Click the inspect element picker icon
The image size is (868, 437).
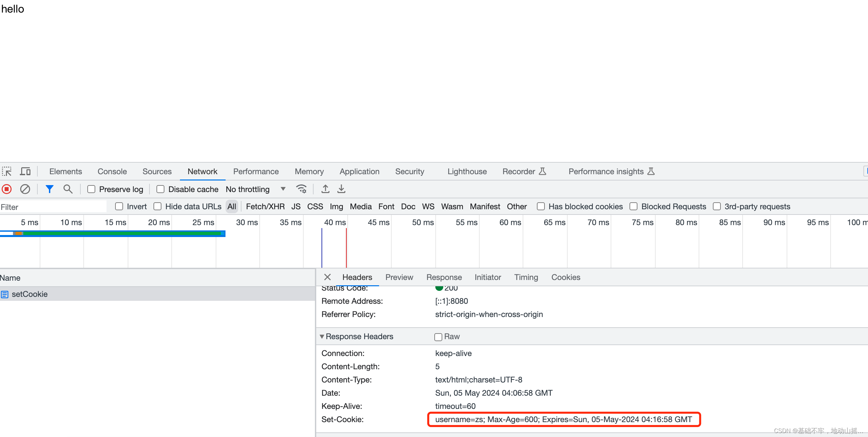pos(7,171)
